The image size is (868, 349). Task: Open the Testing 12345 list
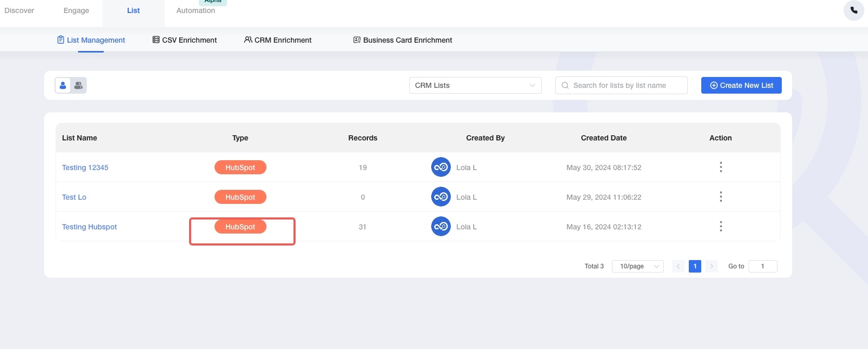[x=85, y=167]
